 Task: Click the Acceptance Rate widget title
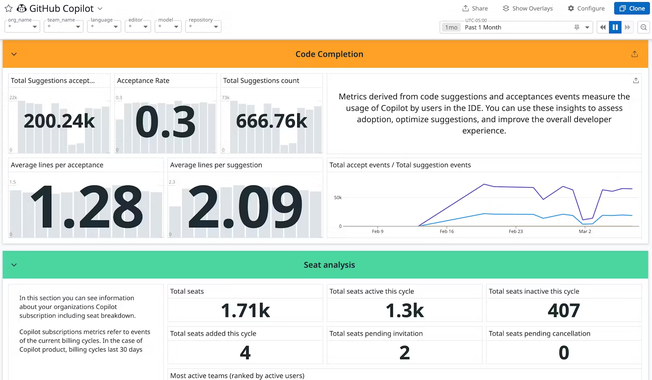click(x=143, y=81)
